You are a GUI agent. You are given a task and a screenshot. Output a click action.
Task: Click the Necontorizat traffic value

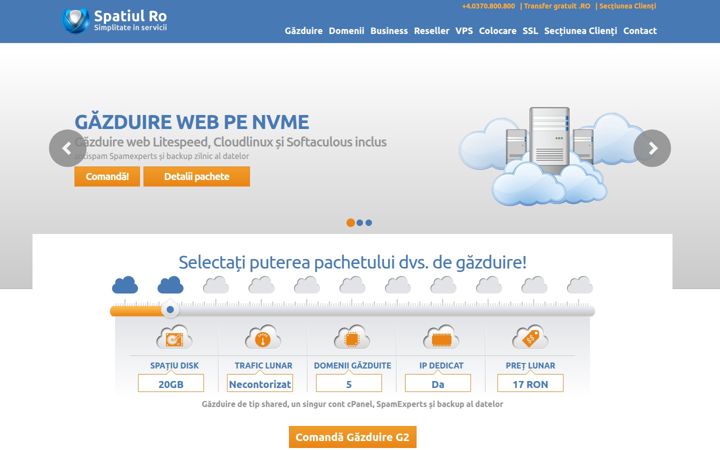(x=260, y=383)
